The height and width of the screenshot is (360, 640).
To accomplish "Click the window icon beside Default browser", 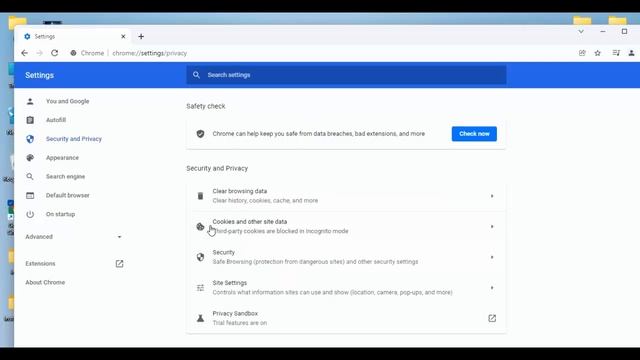I will 30,195.
